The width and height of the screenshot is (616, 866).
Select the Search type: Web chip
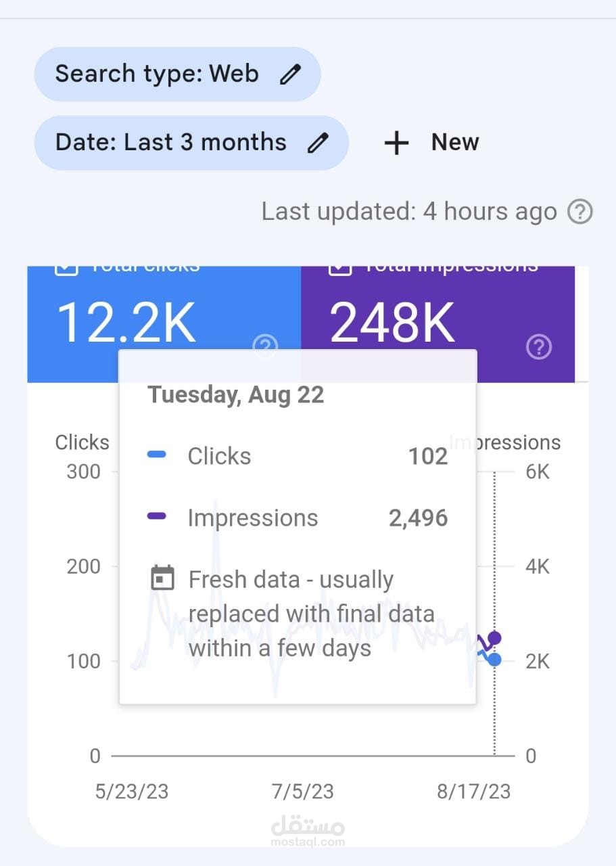(x=177, y=74)
